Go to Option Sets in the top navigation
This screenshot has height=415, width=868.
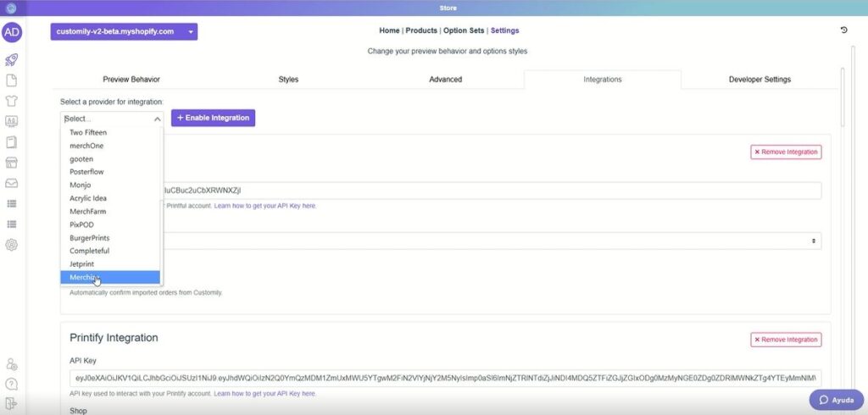coord(465,30)
